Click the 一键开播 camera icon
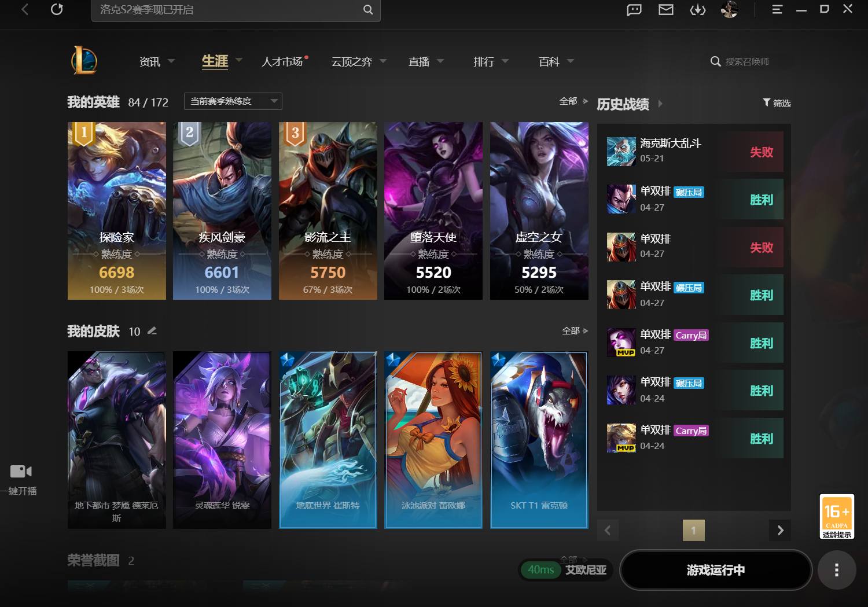868x607 pixels. coord(21,471)
